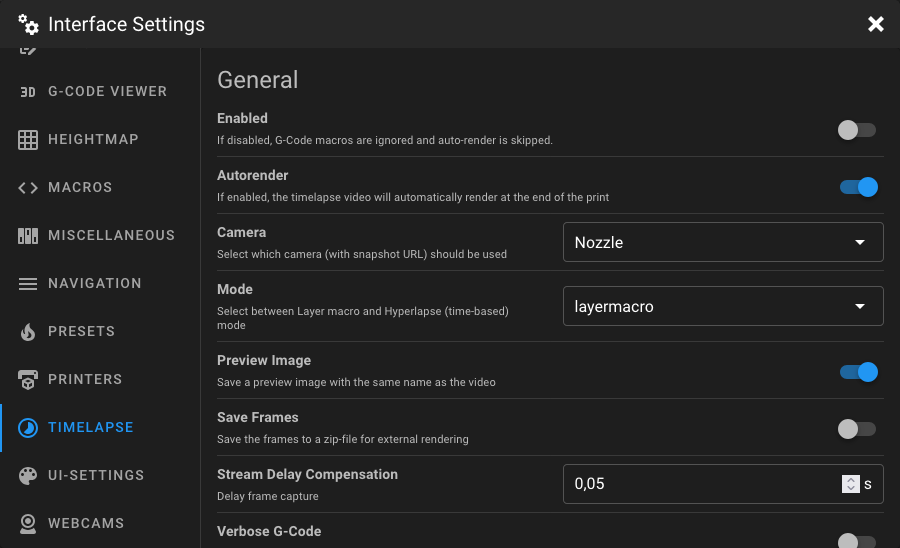The image size is (900, 548).
Task: Switch to the PRINTERS tab
Action: point(100,379)
